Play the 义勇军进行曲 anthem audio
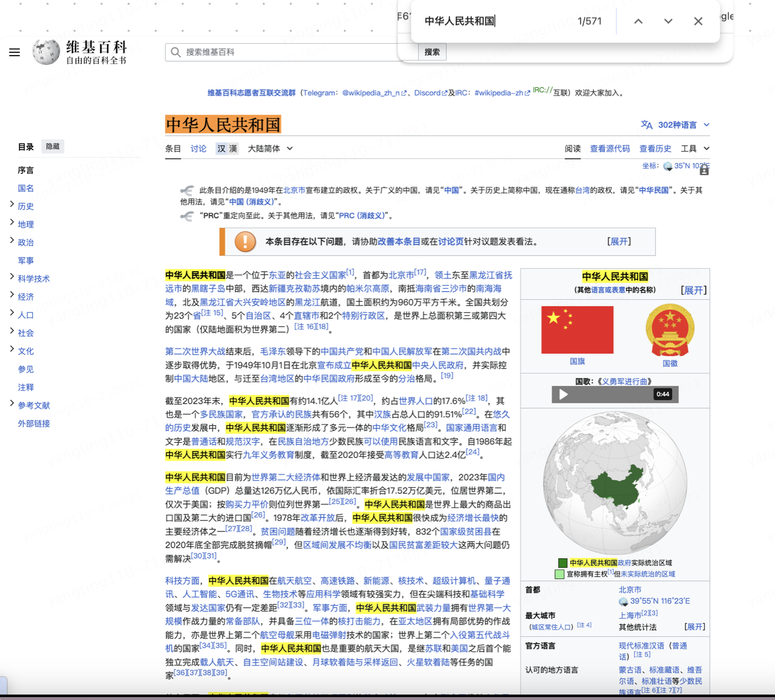Screen dimensions: 775x700 (563, 394)
